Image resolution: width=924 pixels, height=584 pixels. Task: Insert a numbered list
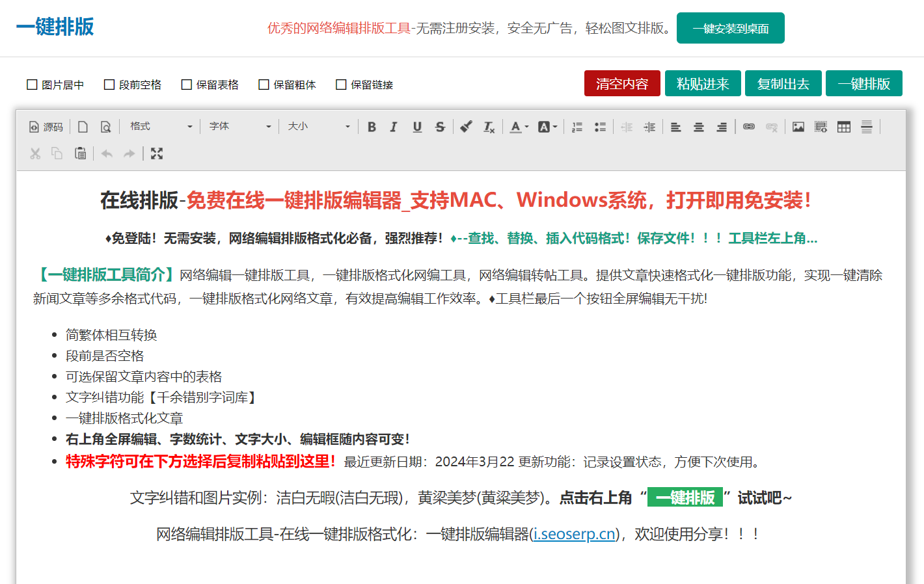[x=577, y=127]
